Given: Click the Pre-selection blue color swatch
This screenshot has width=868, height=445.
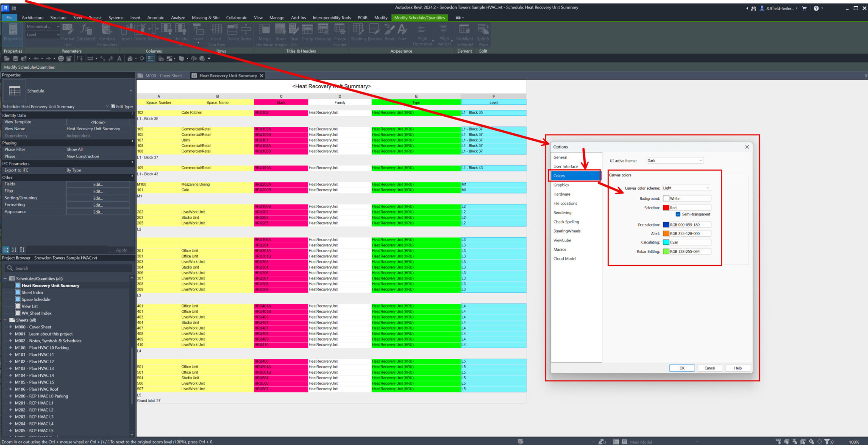Looking at the screenshot, I should [x=666, y=225].
